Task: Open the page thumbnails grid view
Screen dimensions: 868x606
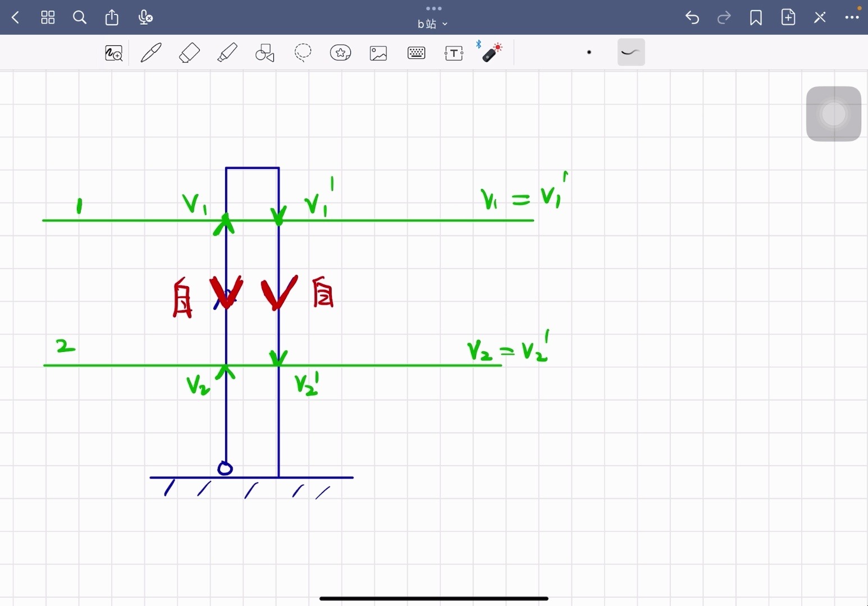Action: 48,17
